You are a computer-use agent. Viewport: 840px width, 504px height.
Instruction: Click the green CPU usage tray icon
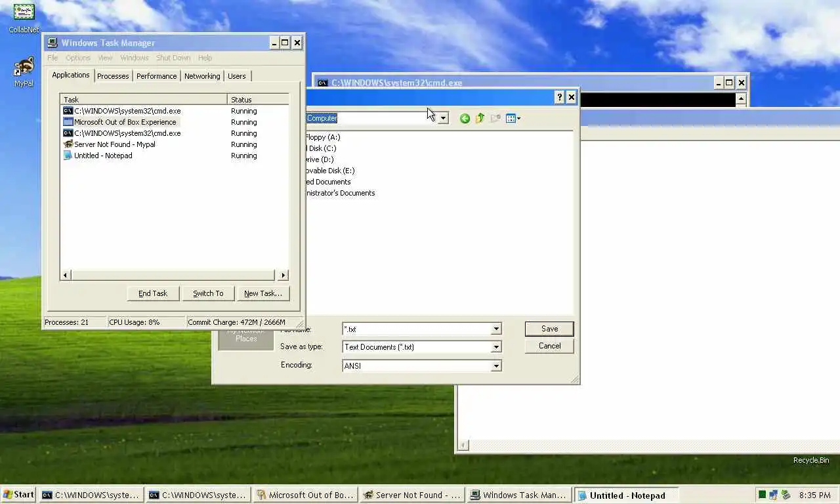click(762, 495)
